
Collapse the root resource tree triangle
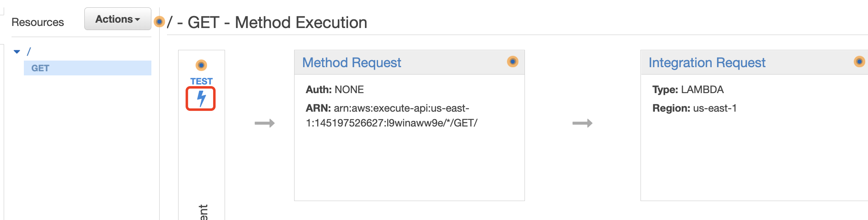(17, 52)
